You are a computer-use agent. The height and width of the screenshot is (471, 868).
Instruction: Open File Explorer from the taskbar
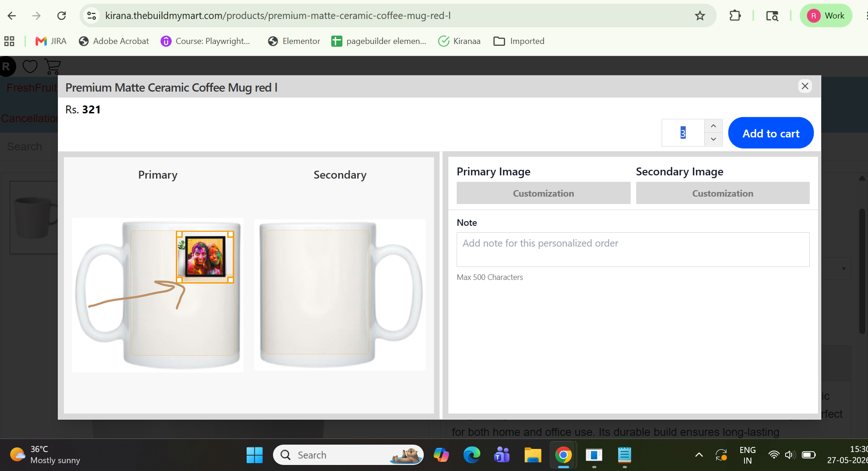[533, 455]
